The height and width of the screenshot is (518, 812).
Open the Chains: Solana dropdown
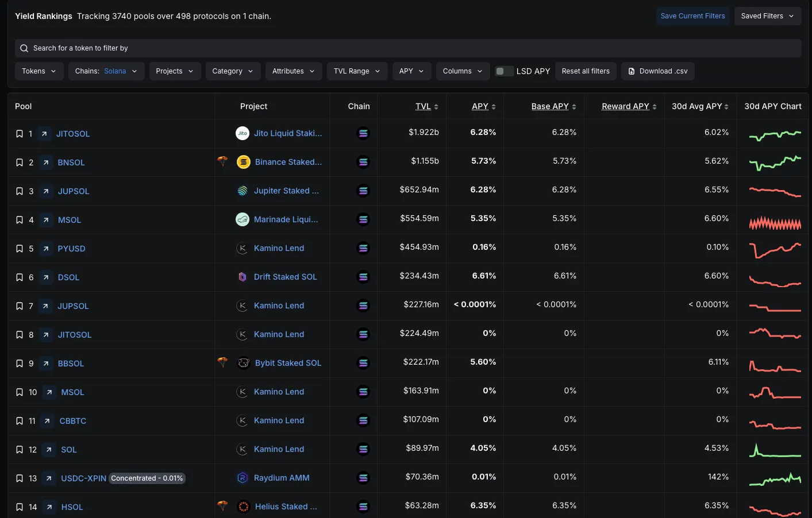point(106,71)
